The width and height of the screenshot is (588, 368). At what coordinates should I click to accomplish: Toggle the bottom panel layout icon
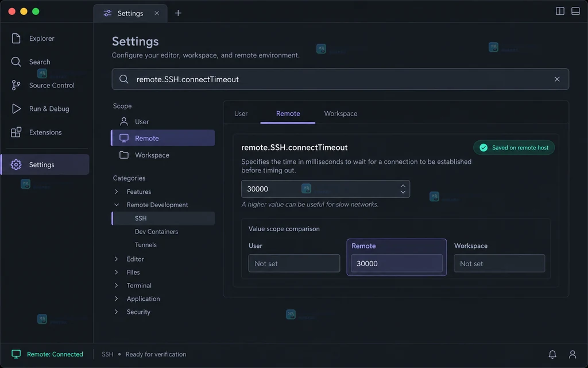(x=575, y=11)
